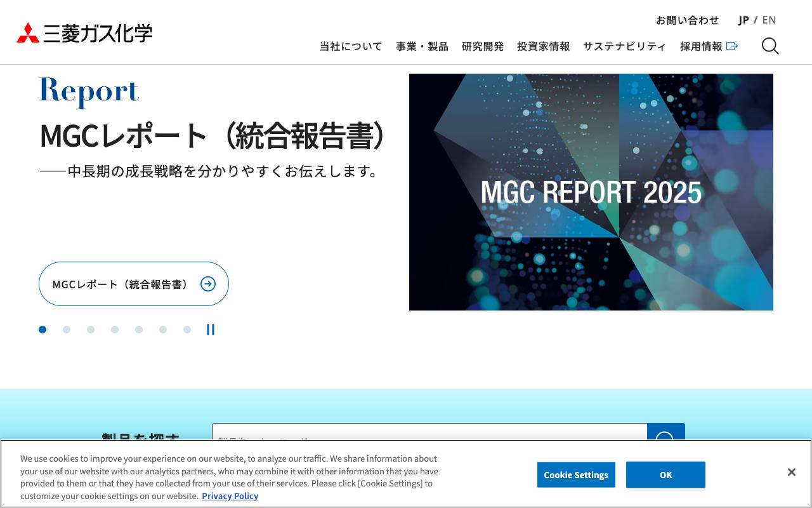
Task: Accept cookies with the OK button
Action: coord(665,474)
